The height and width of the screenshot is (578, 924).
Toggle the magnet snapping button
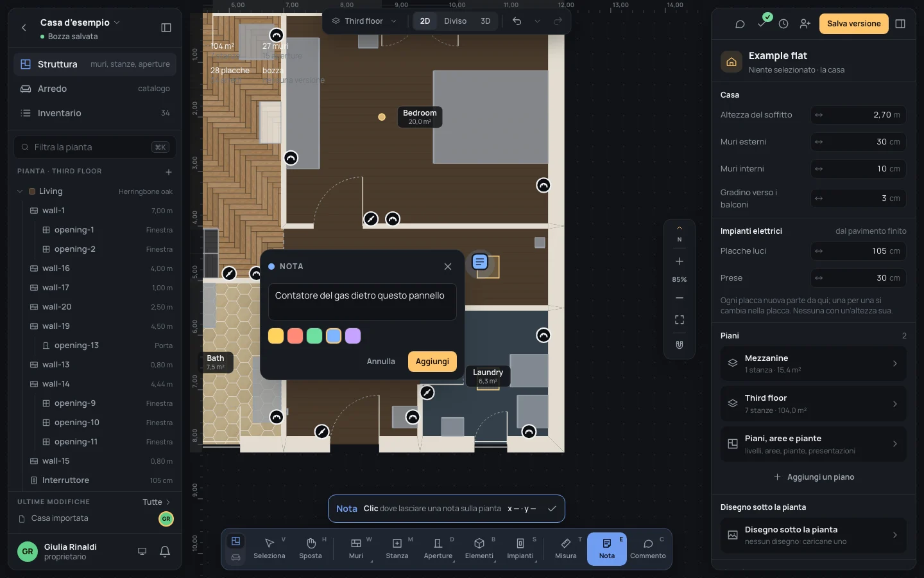coord(680,345)
